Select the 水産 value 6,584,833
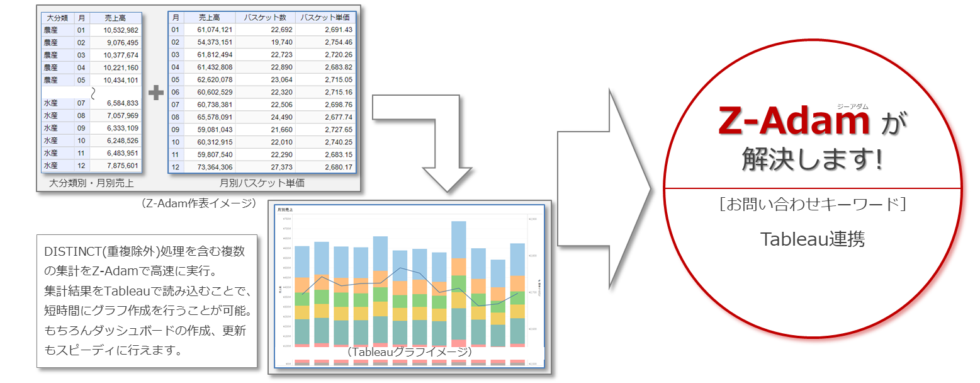The height and width of the screenshot is (383, 980). (x=123, y=103)
